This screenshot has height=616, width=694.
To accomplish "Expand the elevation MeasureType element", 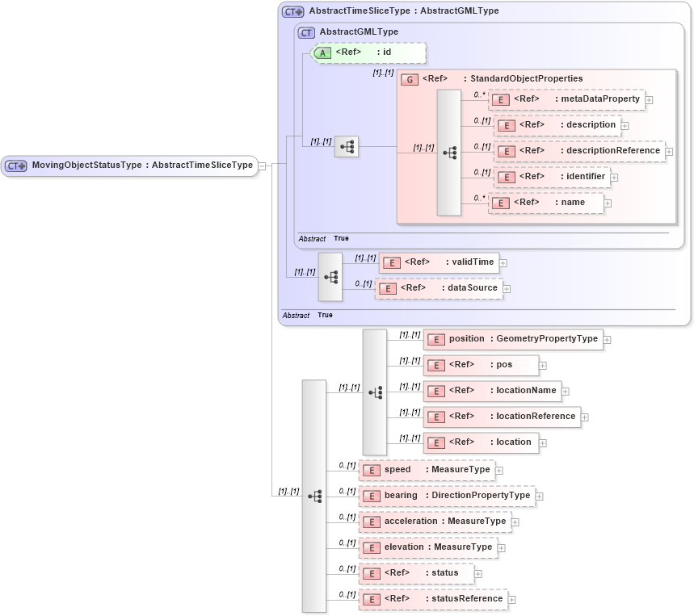I will pyautogui.click(x=502, y=548).
